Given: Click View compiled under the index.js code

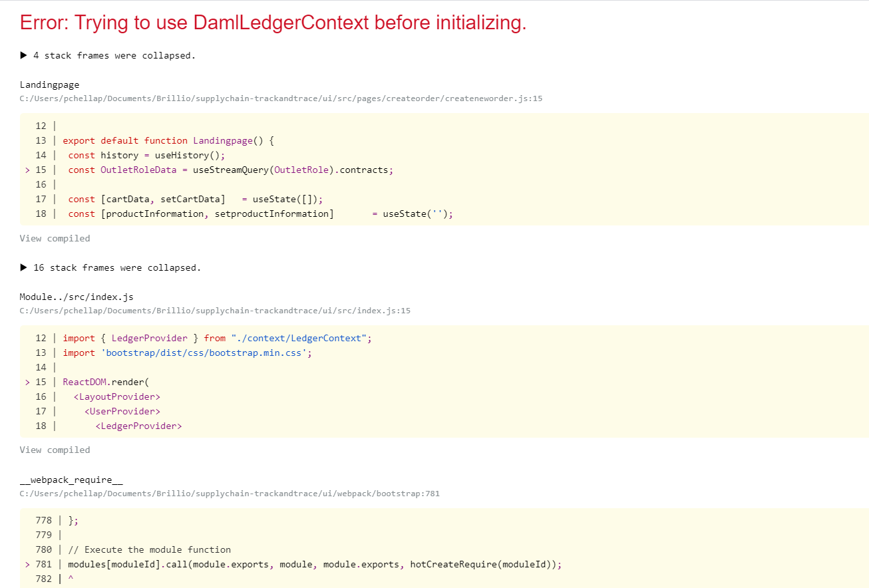Looking at the screenshot, I should coord(55,450).
